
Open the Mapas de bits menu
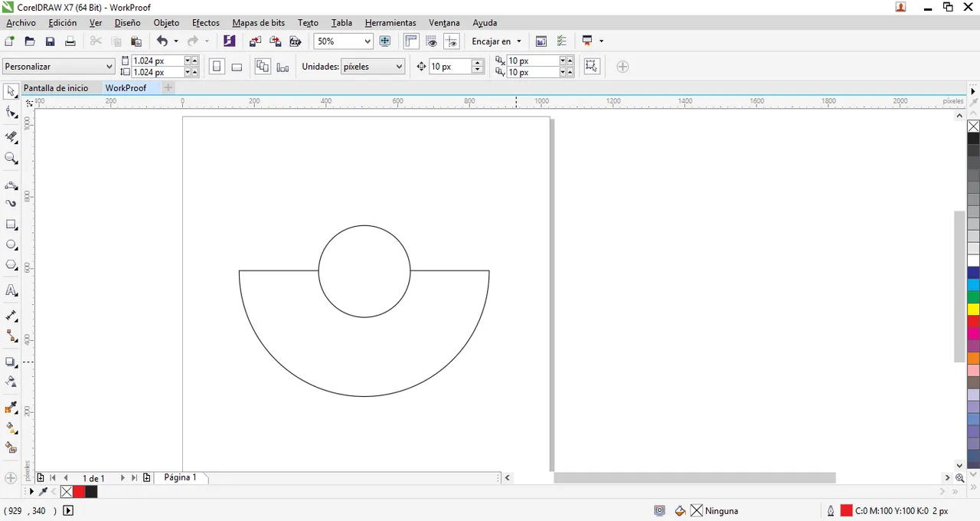coord(259,23)
